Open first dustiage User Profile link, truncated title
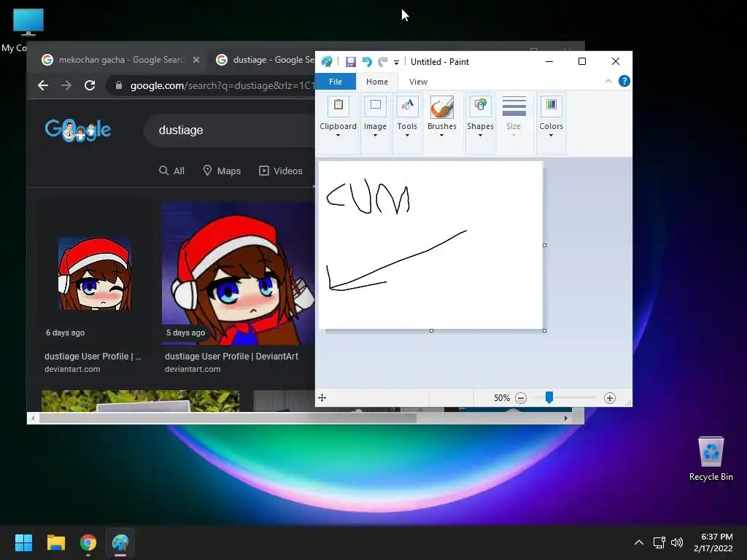 [93, 356]
